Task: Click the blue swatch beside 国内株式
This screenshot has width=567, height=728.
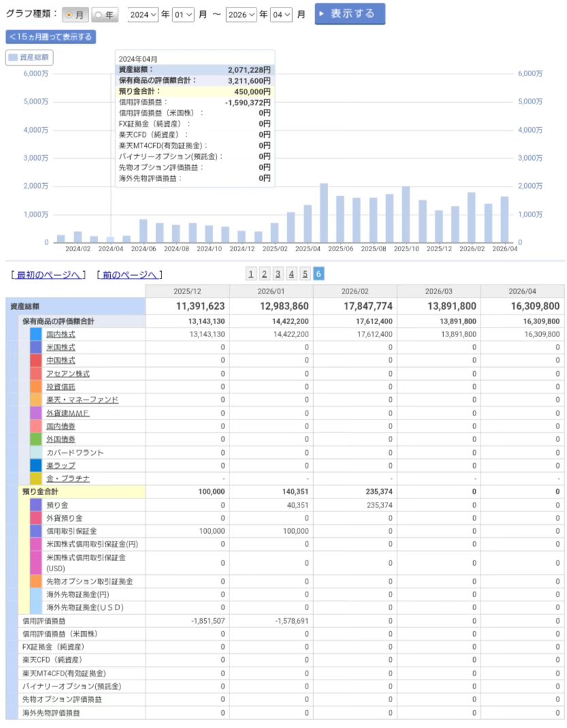Action: click(36, 334)
